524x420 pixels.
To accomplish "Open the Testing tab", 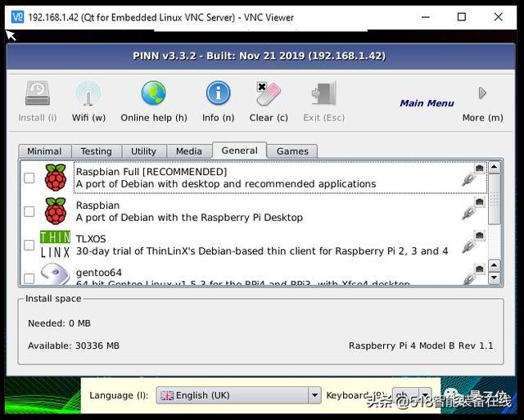I will coord(97,151).
